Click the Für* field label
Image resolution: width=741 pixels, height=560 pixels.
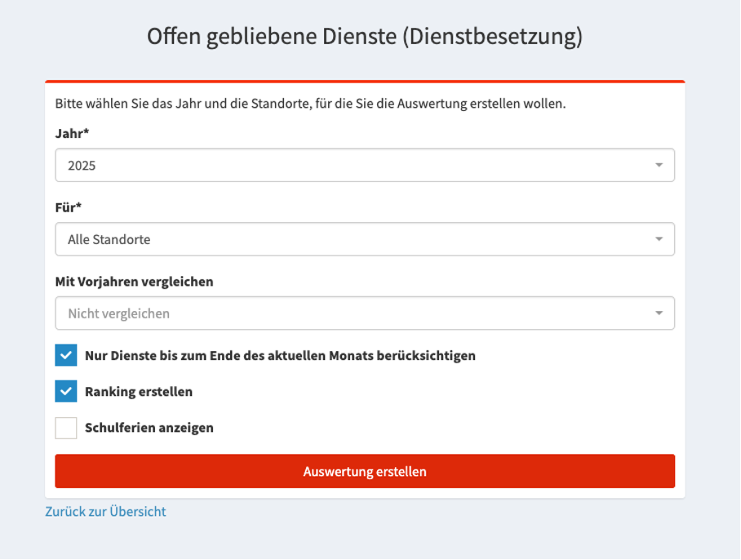point(69,207)
